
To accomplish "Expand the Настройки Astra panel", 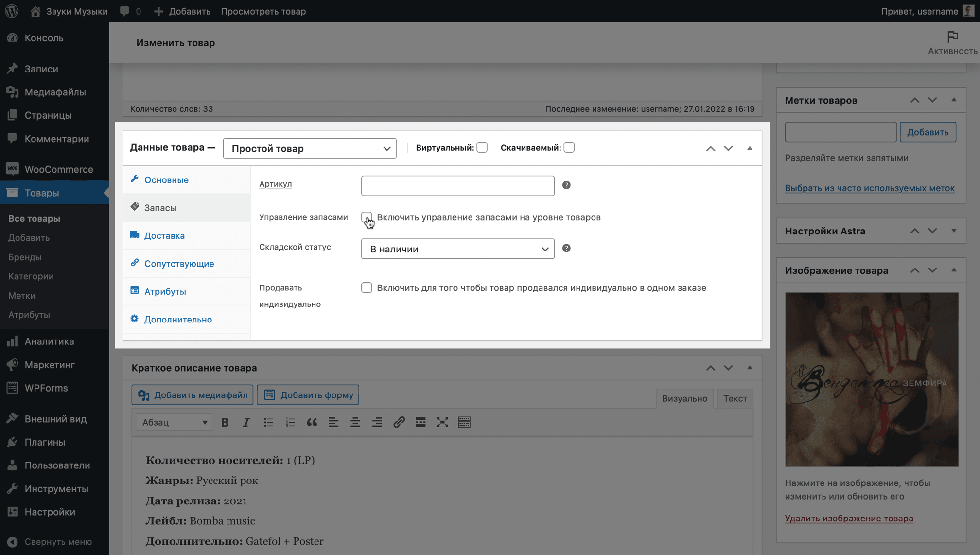I will [953, 231].
